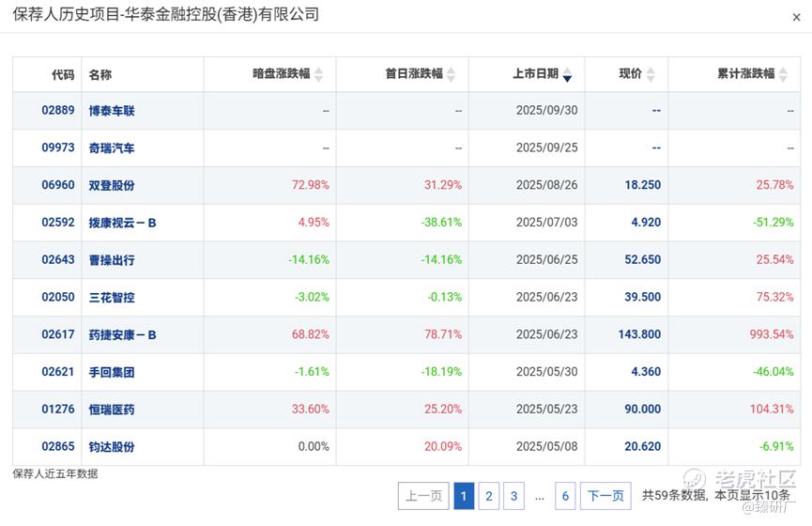The width and height of the screenshot is (812, 526).
Task: Open stock code 09973
Action: pos(58,147)
